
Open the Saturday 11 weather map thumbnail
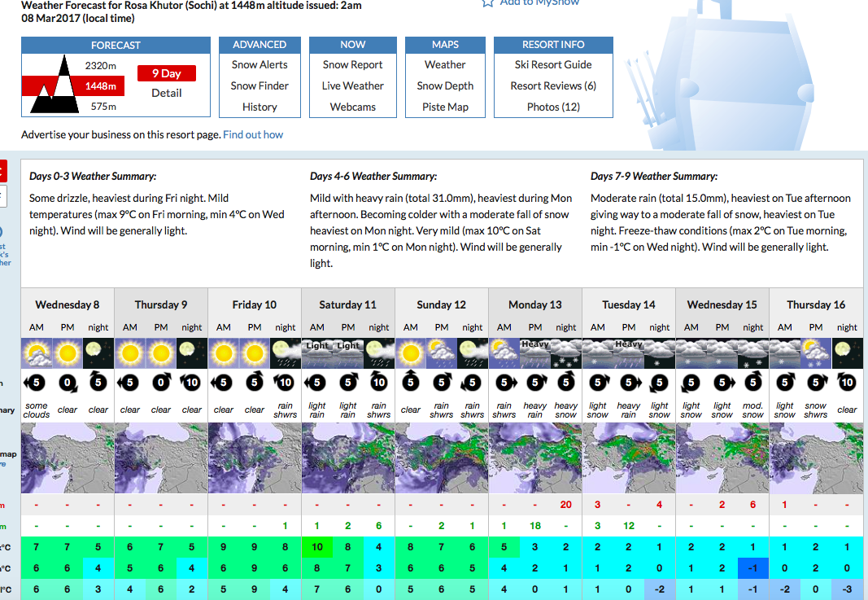pos(348,458)
